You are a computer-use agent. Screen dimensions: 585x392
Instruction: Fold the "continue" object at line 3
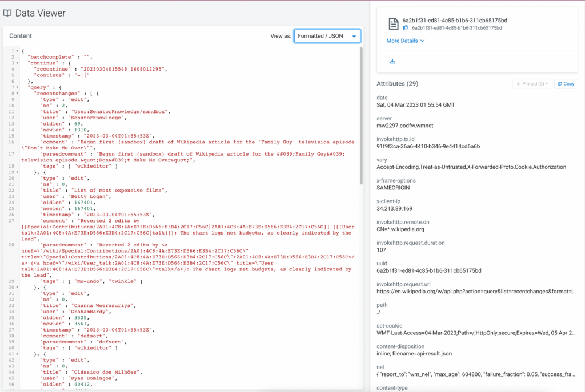coord(17,63)
